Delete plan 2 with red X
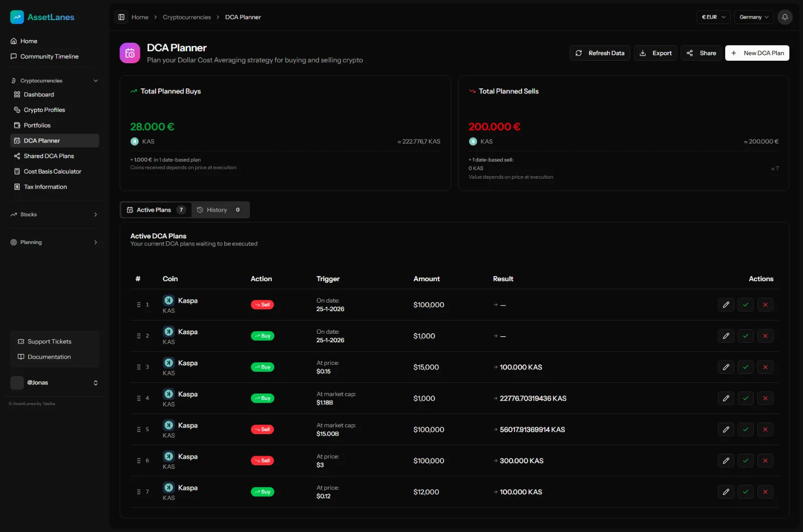803x532 pixels. 765,336
